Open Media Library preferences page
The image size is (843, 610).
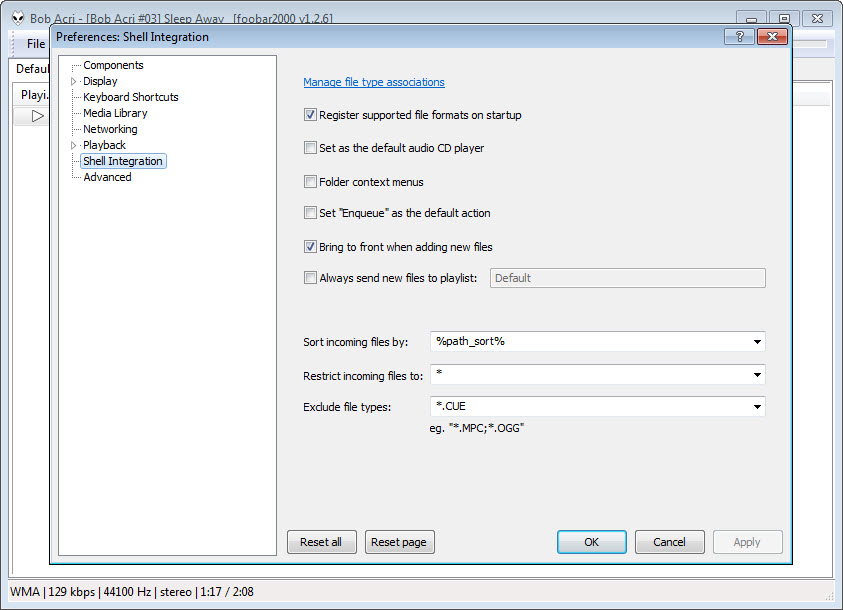coord(115,113)
